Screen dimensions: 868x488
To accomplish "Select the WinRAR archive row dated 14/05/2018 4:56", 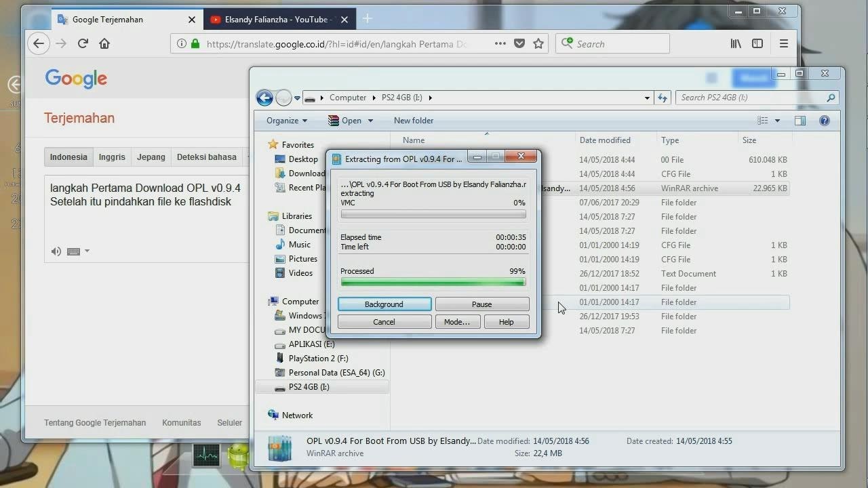I will [x=595, y=188].
